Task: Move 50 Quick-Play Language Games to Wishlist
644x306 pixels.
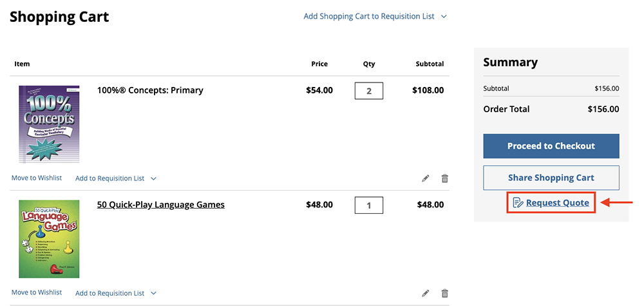Action: point(37,292)
